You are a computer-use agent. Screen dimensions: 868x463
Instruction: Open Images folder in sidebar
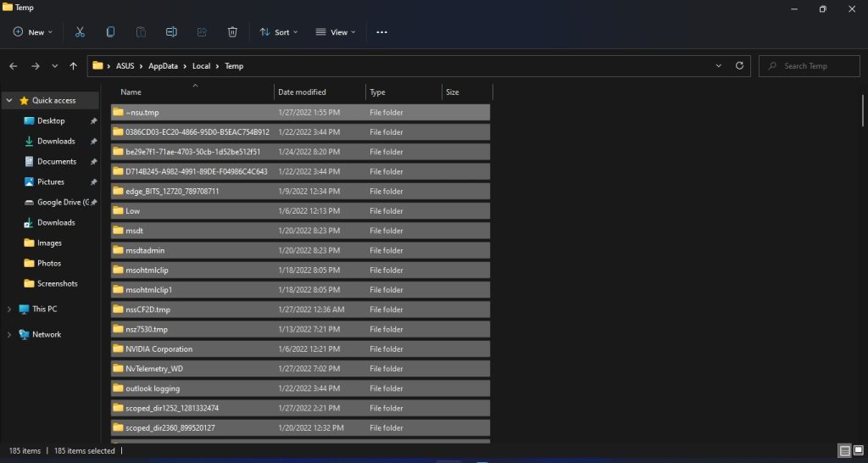(49, 243)
